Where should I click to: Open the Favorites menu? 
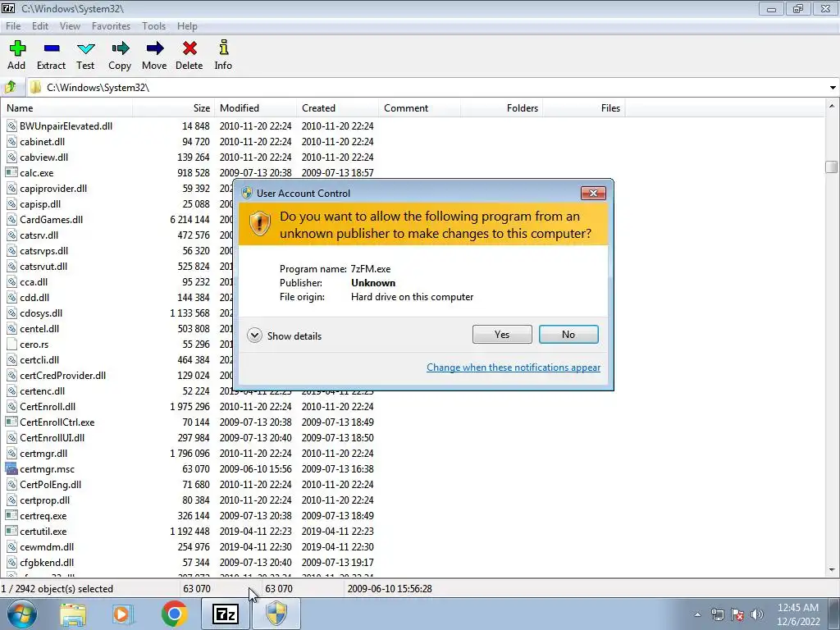[111, 25]
